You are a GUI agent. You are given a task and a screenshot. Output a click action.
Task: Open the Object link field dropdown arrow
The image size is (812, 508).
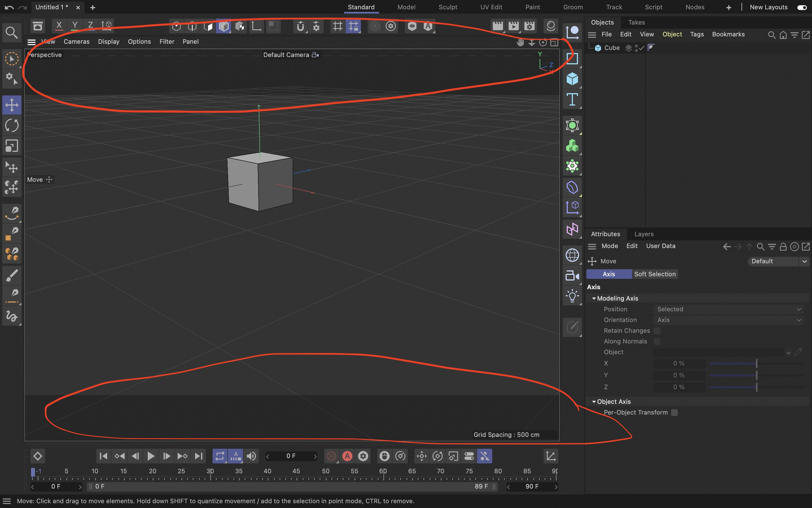point(788,352)
